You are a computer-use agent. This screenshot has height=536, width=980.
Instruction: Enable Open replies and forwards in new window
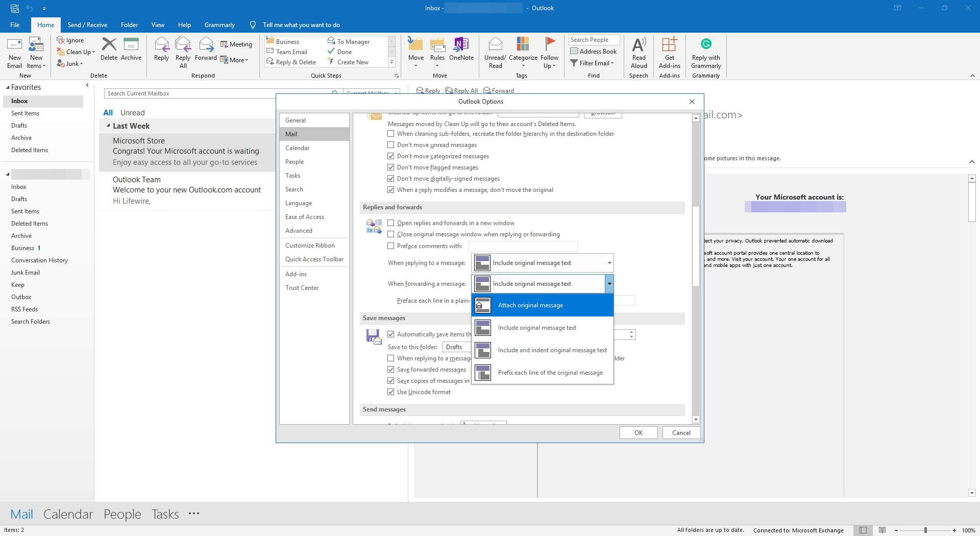[391, 223]
